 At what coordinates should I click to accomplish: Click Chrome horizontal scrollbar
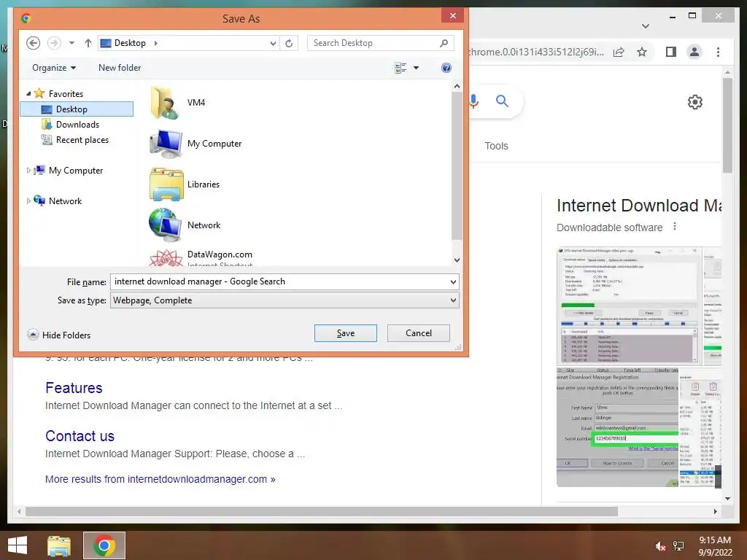[x=322, y=511]
